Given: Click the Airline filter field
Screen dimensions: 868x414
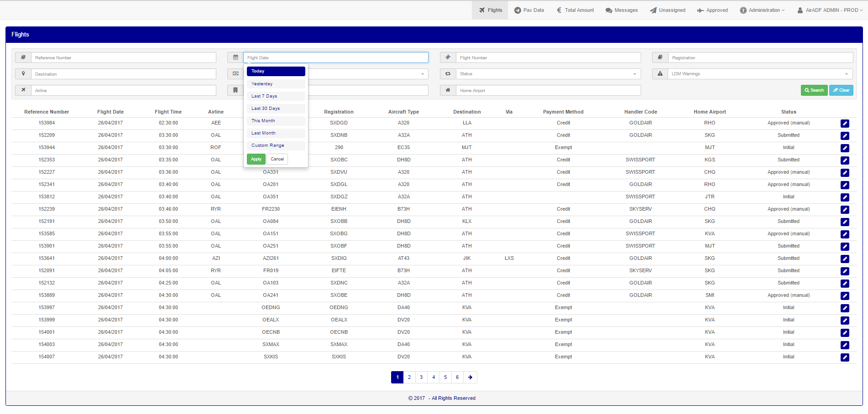Looking at the screenshot, I should click(124, 90).
